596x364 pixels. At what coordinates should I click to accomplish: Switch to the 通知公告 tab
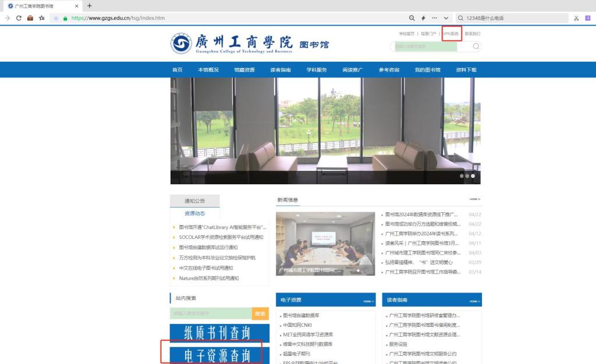pyautogui.click(x=194, y=201)
